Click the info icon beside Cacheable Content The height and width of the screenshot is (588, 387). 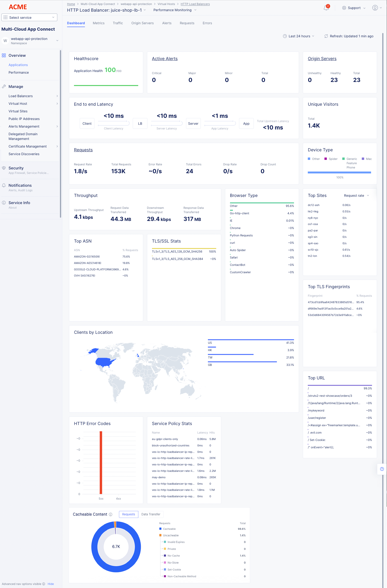coord(110,514)
